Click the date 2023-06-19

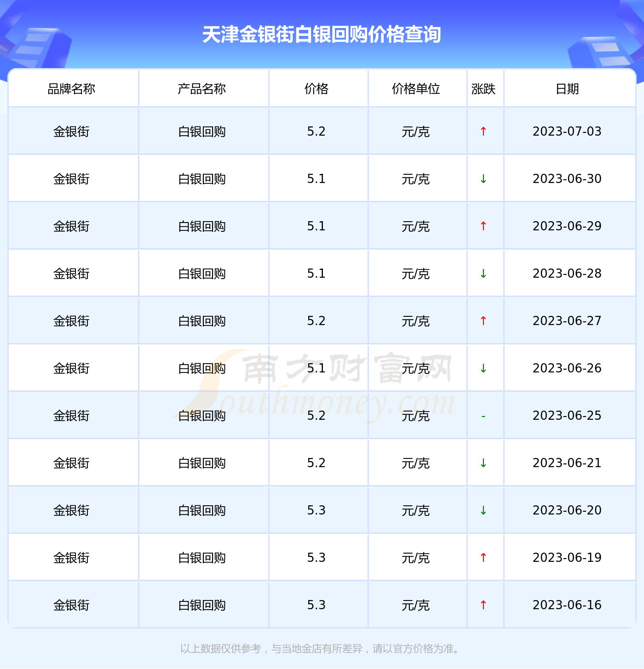tap(567, 558)
